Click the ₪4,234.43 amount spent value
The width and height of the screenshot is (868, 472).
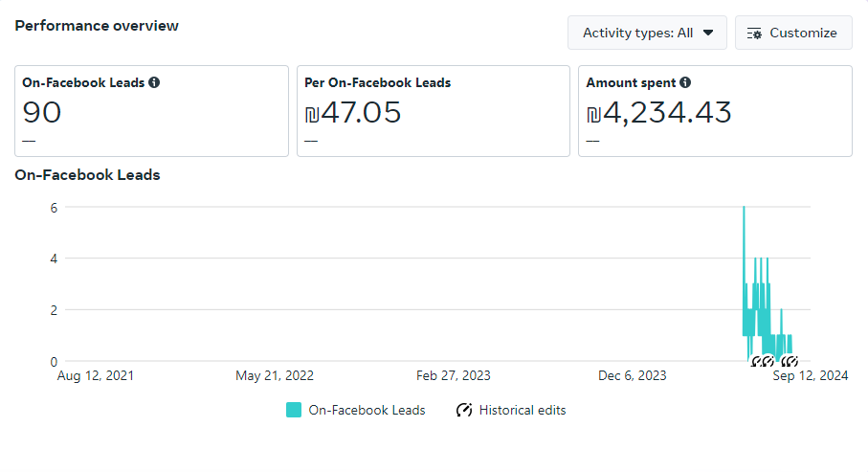(658, 113)
